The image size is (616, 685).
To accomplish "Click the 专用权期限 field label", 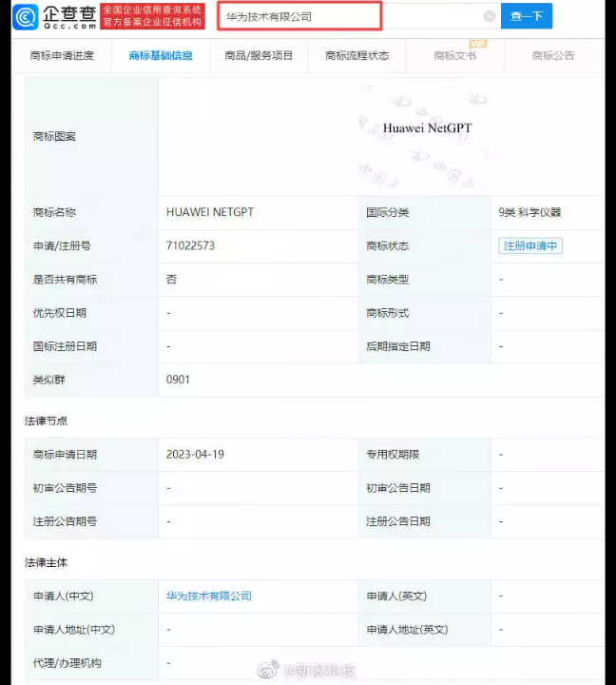I will tap(393, 455).
